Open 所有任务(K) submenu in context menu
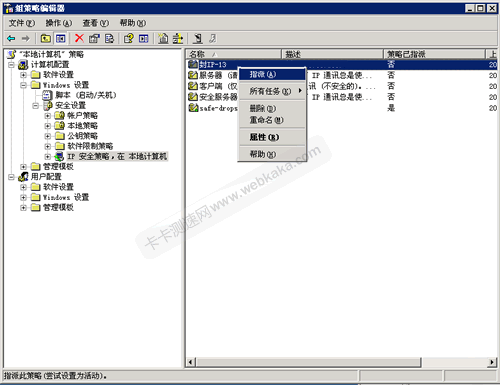The height and width of the screenshot is (385, 500). tap(272, 91)
